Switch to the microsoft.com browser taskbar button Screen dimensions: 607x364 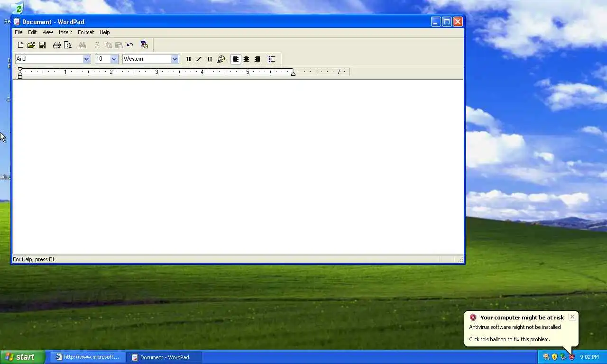pos(88,357)
